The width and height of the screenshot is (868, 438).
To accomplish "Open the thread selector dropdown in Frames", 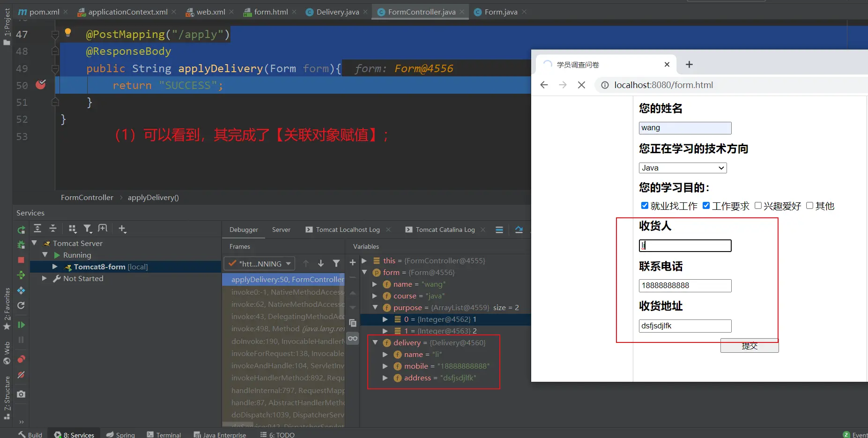I will pos(260,264).
